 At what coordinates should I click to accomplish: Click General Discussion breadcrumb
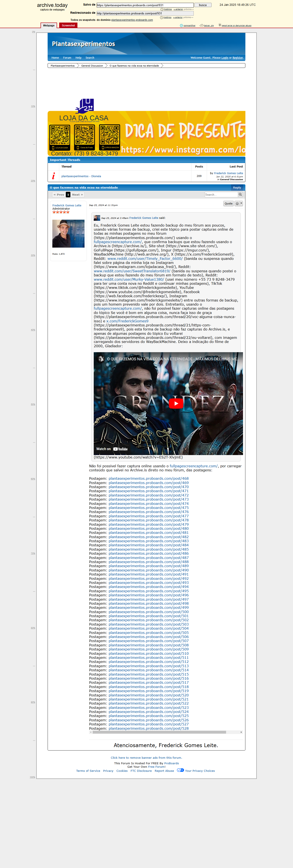click(x=92, y=66)
